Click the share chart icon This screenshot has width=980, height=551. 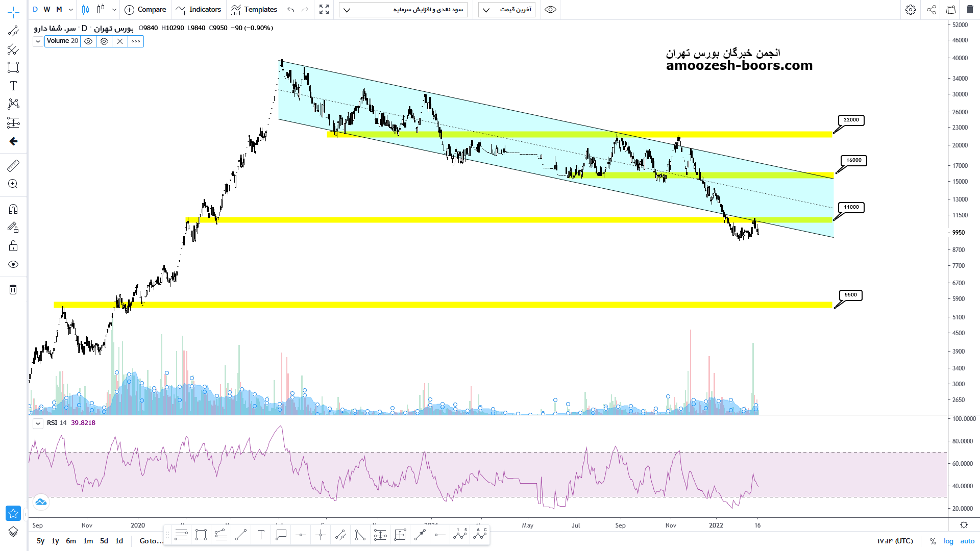point(932,10)
